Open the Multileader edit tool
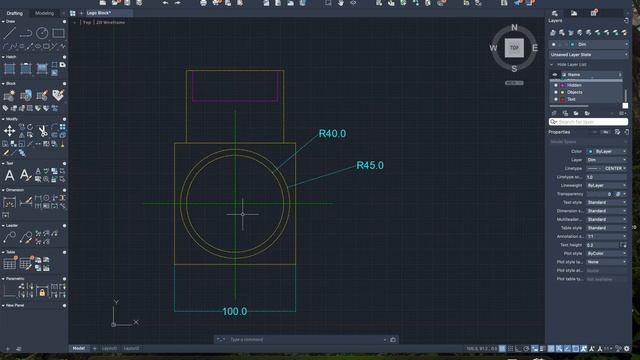The height and width of the screenshot is (360, 640). coord(26,237)
